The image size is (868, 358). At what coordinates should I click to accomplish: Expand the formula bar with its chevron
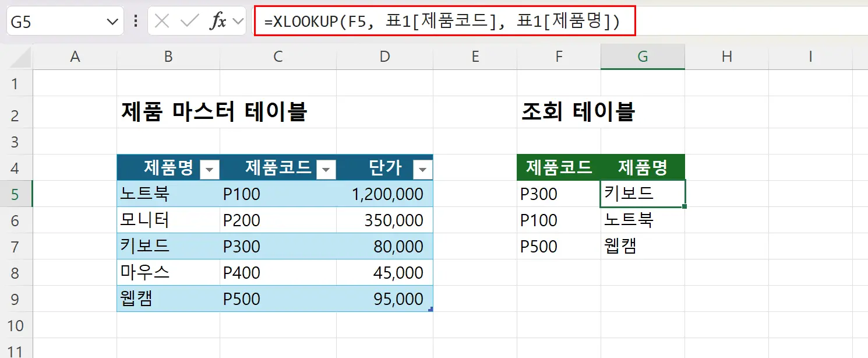pyautogui.click(x=238, y=20)
